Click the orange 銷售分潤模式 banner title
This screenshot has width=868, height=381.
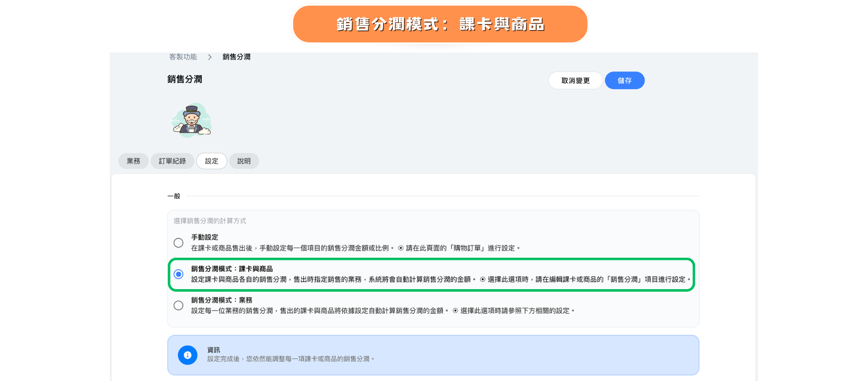[440, 24]
